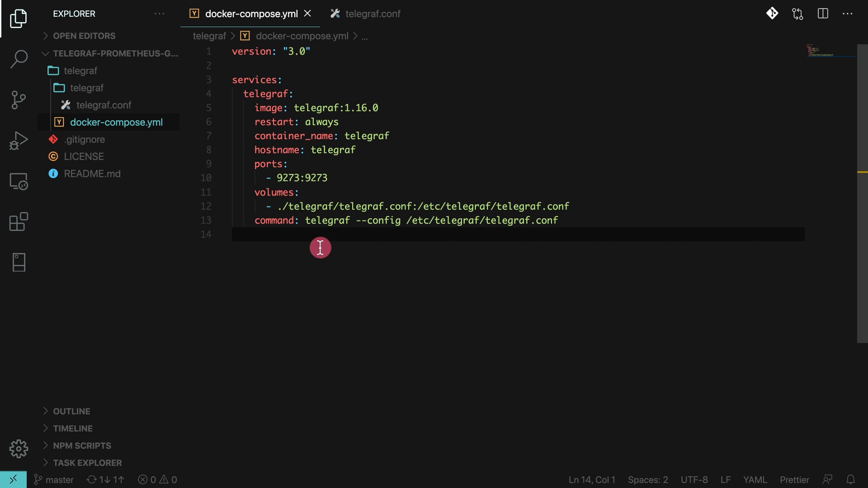The width and height of the screenshot is (868, 488).
Task: Open the Extensions view
Action: (x=19, y=222)
